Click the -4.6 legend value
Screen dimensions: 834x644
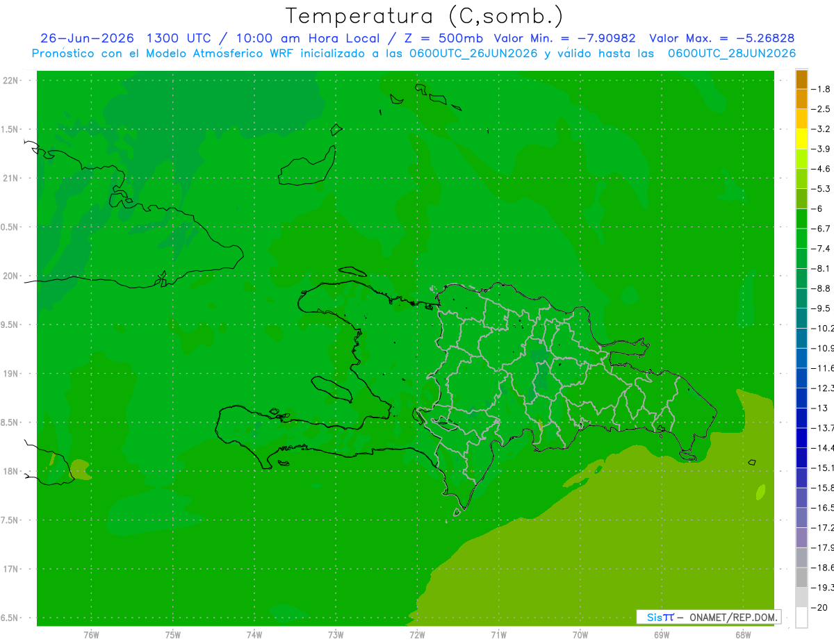coord(821,169)
